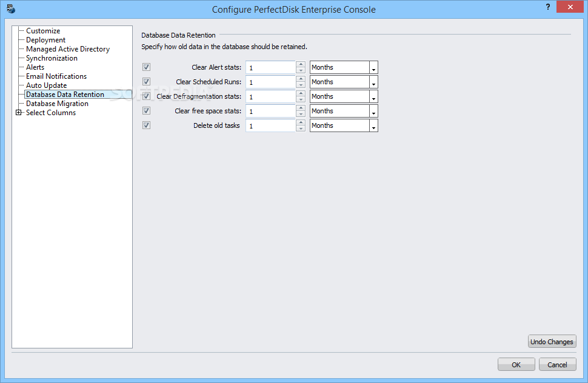Image resolution: width=588 pixels, height=383 pixels.
Task: Click the help question mark button
Action: pyautogui.click(x=548, y=7)
